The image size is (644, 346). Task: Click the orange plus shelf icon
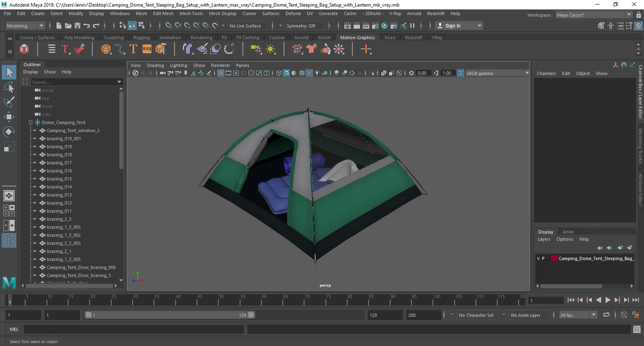[366, 50]
